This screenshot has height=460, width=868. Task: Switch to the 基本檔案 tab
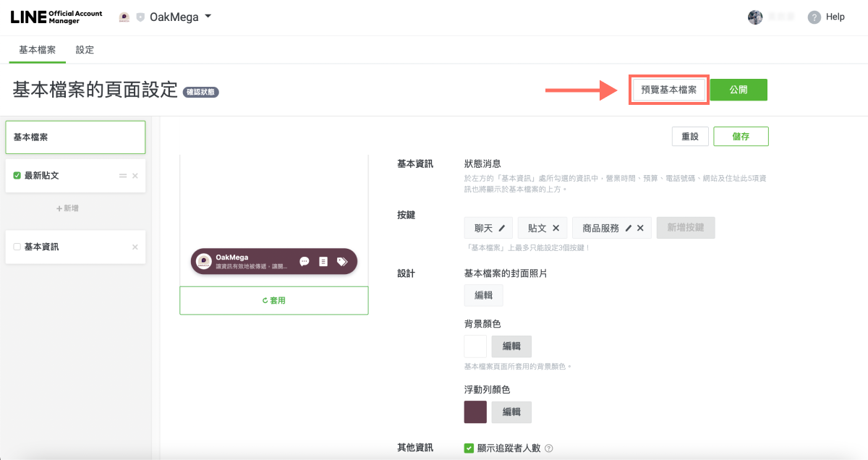[37, 50]
